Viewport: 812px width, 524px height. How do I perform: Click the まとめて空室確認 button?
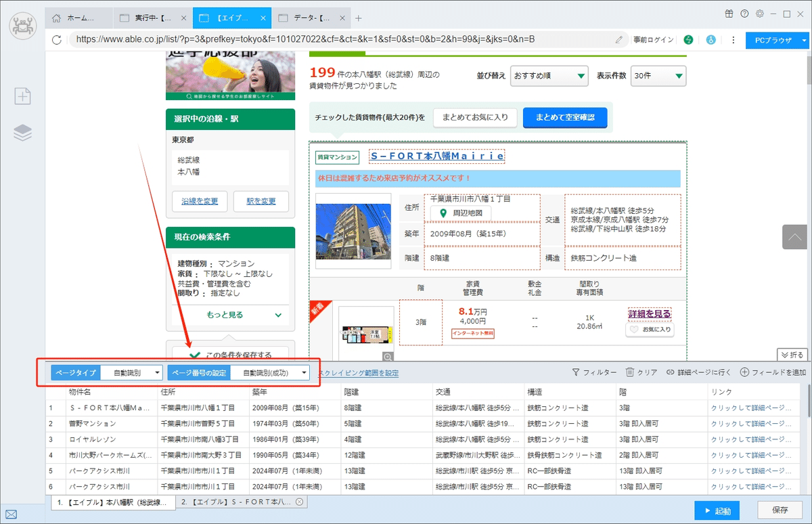coord(565,117)
